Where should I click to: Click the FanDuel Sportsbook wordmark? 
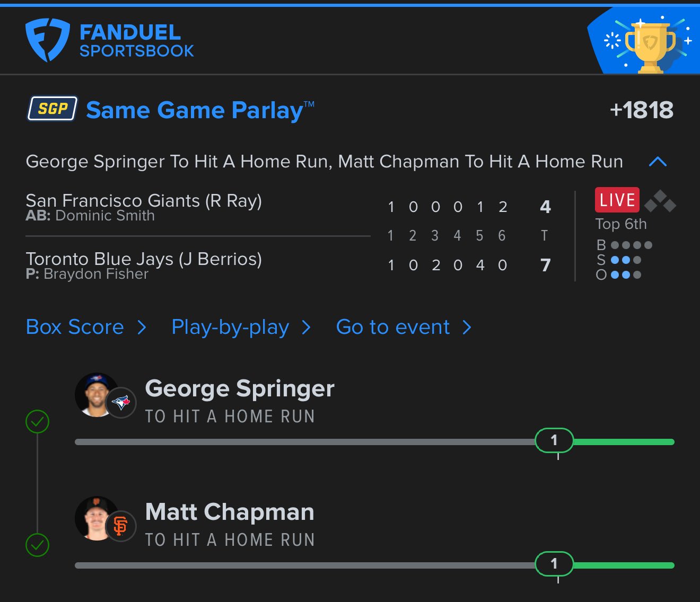[x=136, y=41]
